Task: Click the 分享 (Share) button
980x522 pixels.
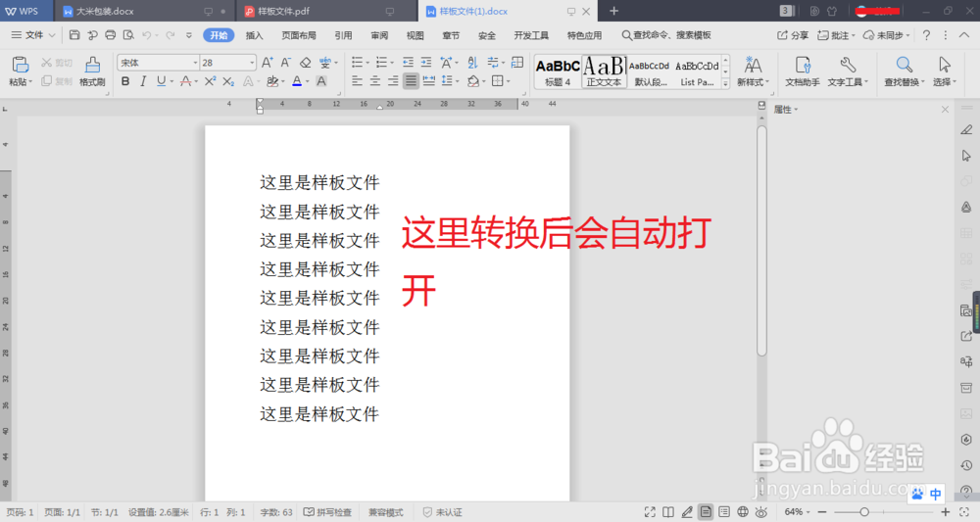Action: (793, 35)
